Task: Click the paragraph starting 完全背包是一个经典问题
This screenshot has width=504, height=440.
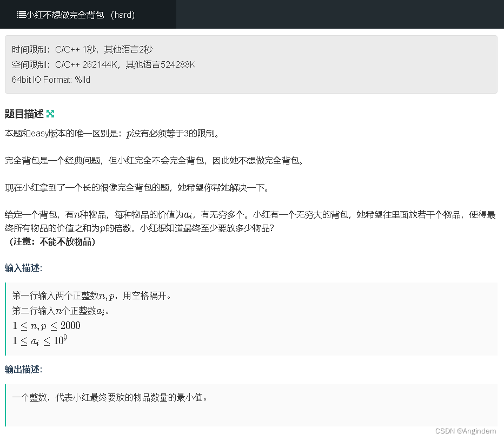Action: 154,161
